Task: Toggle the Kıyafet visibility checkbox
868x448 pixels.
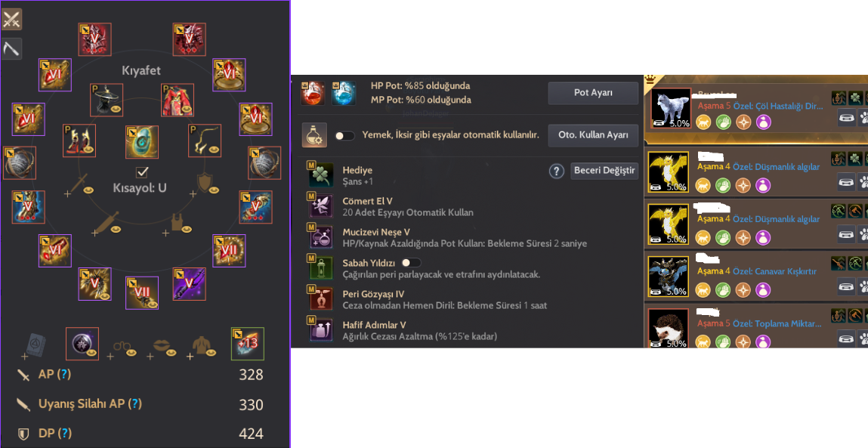Action: pos(142,171)
